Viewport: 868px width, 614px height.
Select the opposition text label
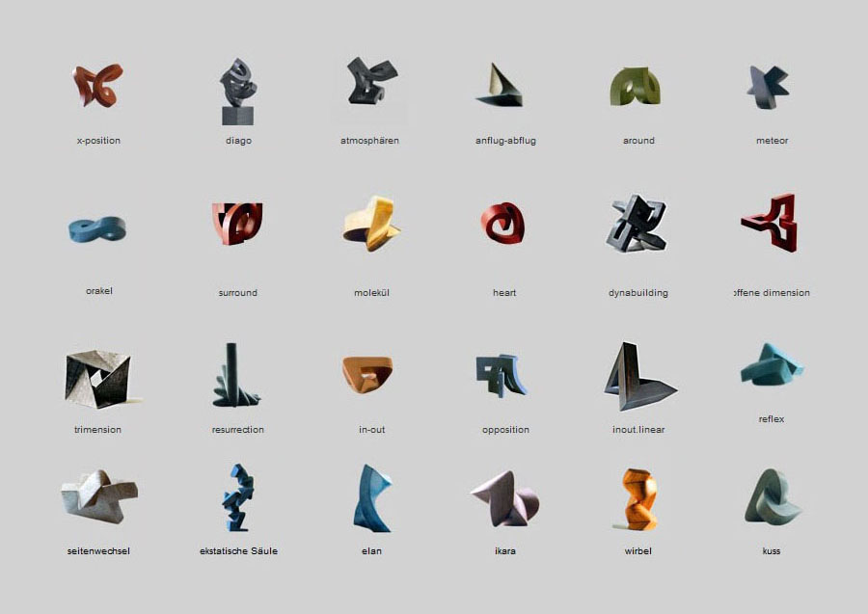[505, 430]
